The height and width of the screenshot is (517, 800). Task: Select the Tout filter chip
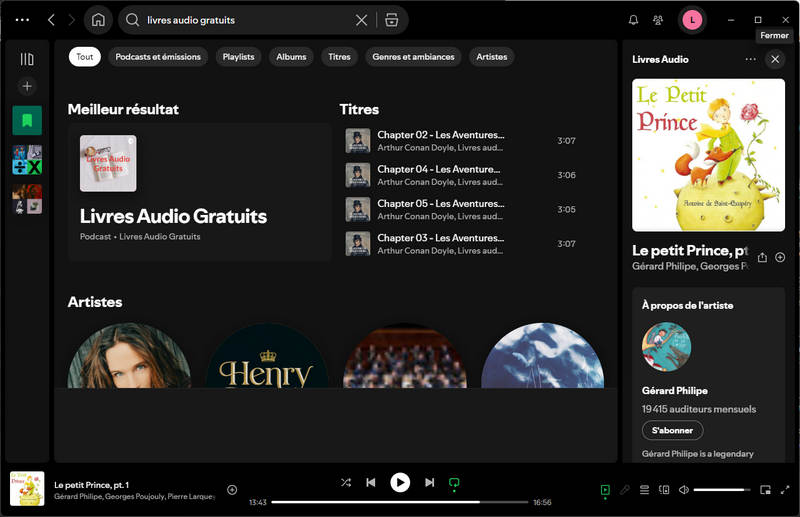[x=85, y=57]
